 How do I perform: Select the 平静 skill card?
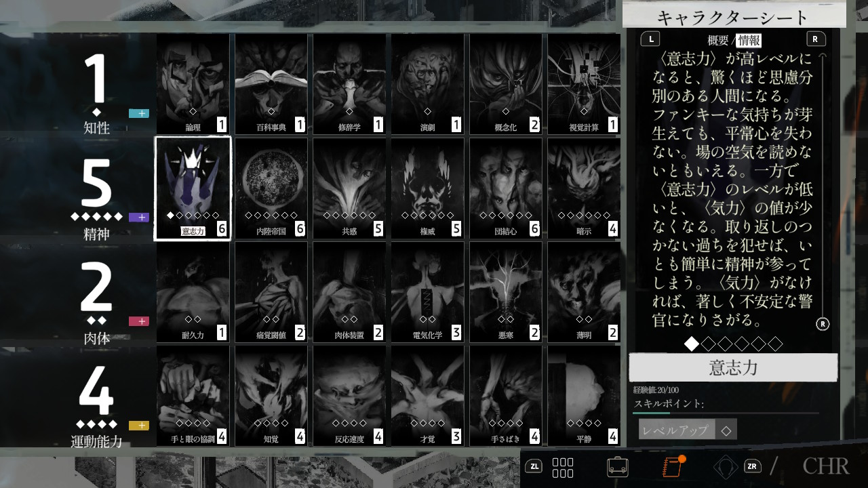tap(584, 396)
